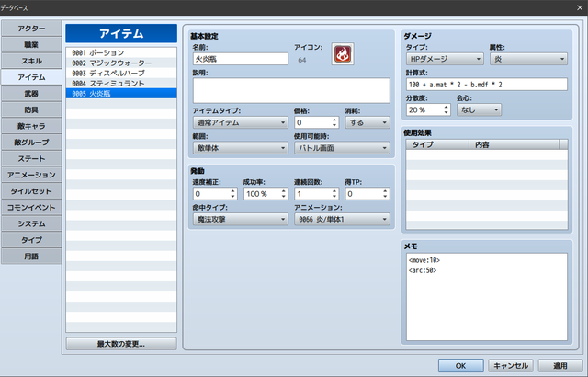Click the 名前 field containing 火炎瓶
588x377 pixels.
point(241,59)
